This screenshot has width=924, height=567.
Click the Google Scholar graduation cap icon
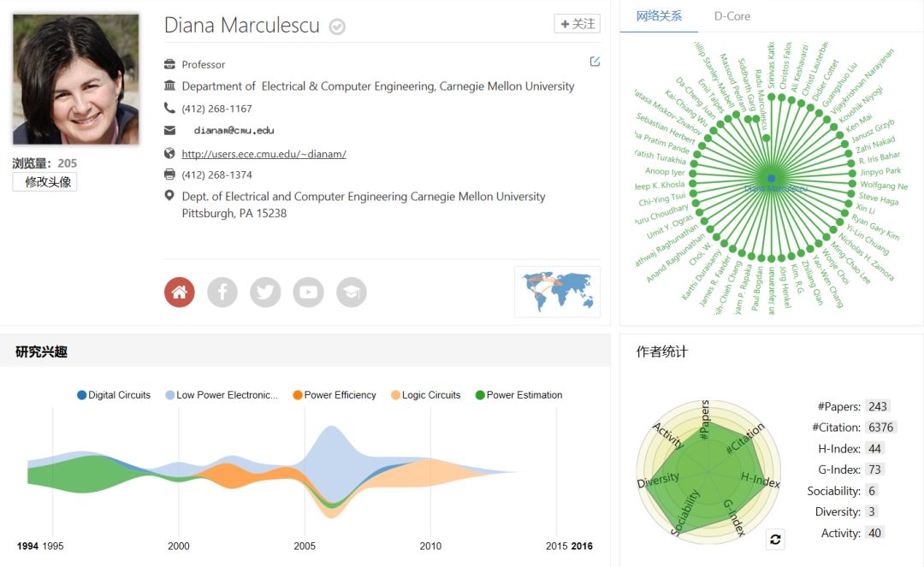coord(351,292)
